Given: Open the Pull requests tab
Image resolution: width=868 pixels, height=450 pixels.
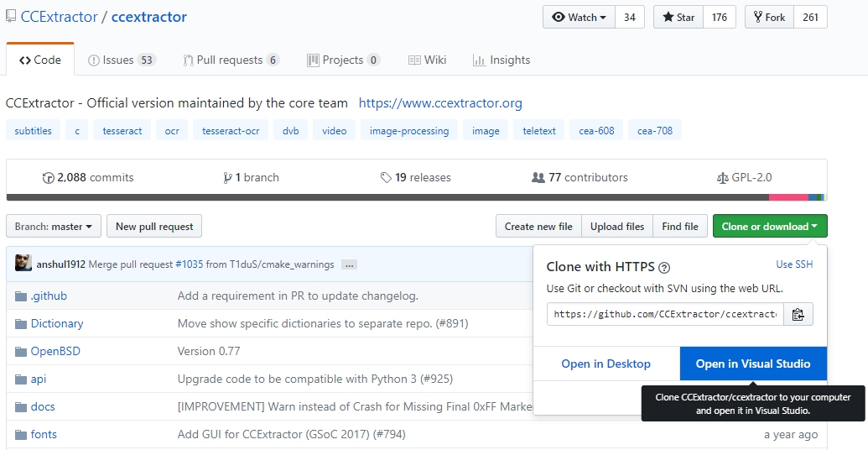Looking at the screenshot, I should coord(231,60).
